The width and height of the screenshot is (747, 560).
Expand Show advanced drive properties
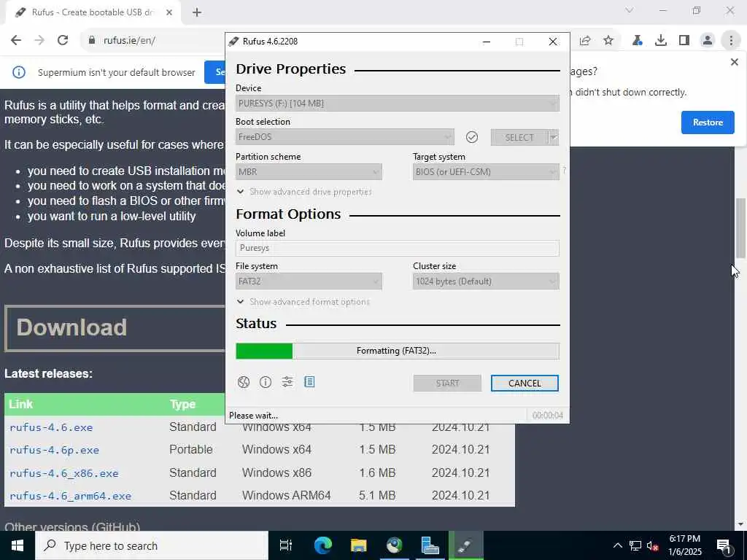pyautogui.click(x=304, y=192)
